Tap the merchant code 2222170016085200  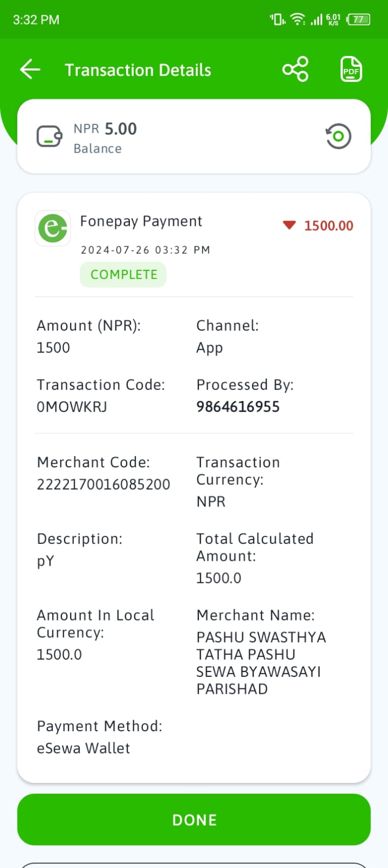[103, 484]
